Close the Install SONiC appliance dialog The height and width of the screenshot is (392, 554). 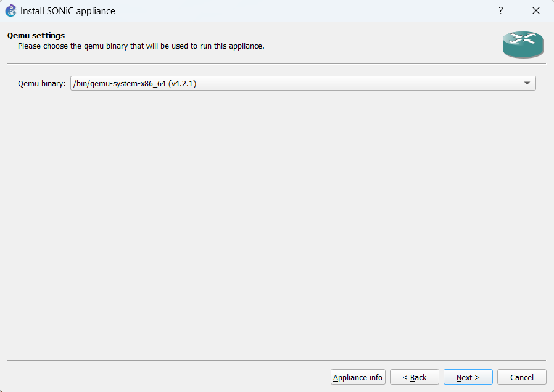pos(535,10)
